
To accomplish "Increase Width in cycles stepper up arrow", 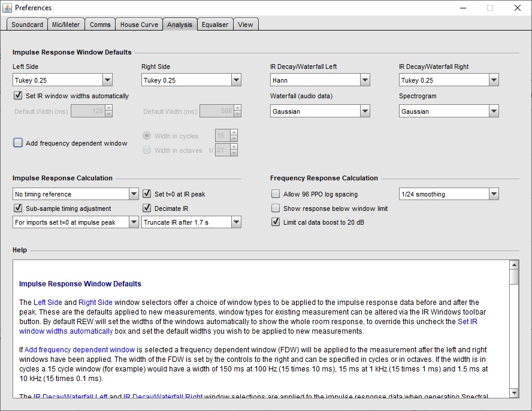I will [234, 132].
